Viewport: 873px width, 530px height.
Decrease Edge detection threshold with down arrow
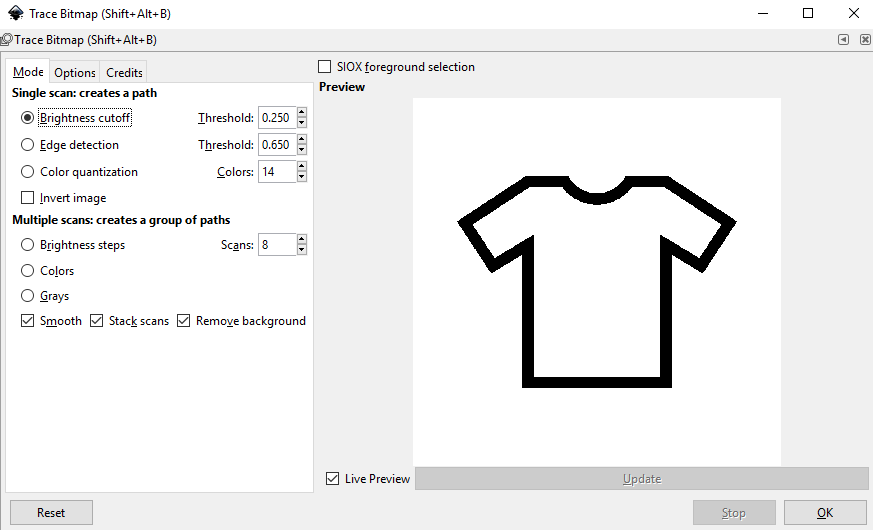[x=302, y=150]
